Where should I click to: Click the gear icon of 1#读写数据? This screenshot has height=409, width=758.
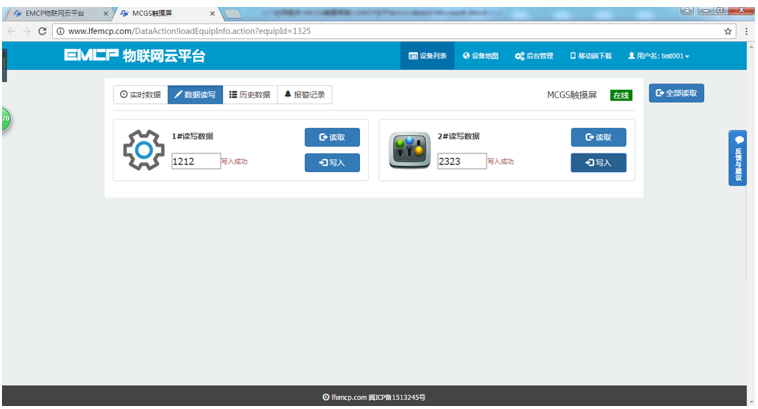[x=144, y=150]
